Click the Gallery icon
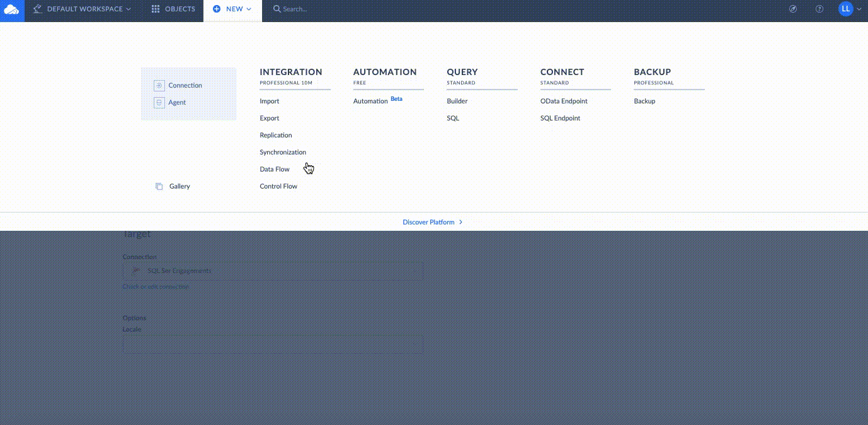868x425 pixels. [x=159, y=186]
